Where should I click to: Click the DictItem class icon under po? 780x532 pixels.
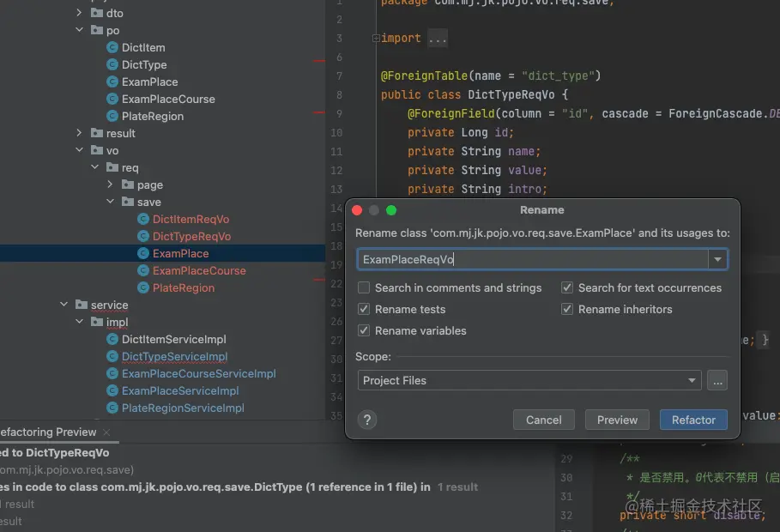112,47
